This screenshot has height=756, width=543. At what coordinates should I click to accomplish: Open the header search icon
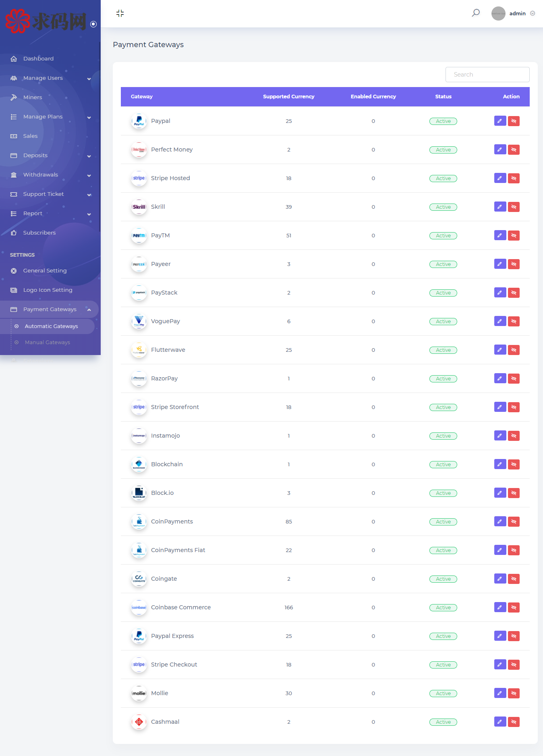(476, 13)
